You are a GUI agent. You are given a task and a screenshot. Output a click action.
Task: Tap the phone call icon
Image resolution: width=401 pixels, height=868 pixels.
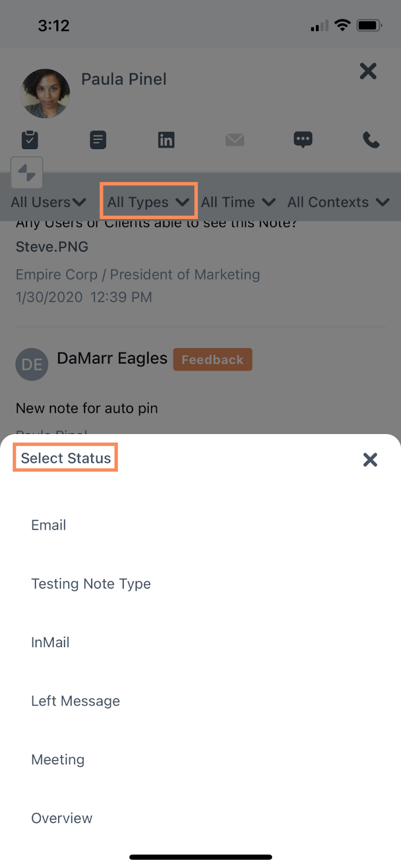(x=371, y=141)
